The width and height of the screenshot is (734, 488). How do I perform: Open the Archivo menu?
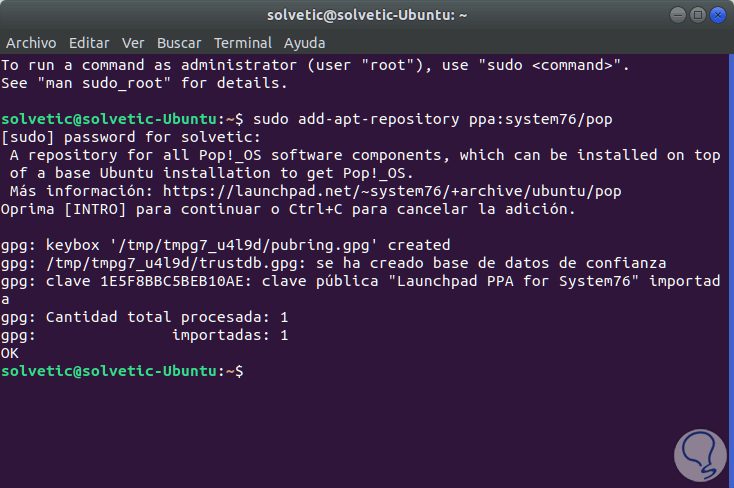click(x=31, y=43)
